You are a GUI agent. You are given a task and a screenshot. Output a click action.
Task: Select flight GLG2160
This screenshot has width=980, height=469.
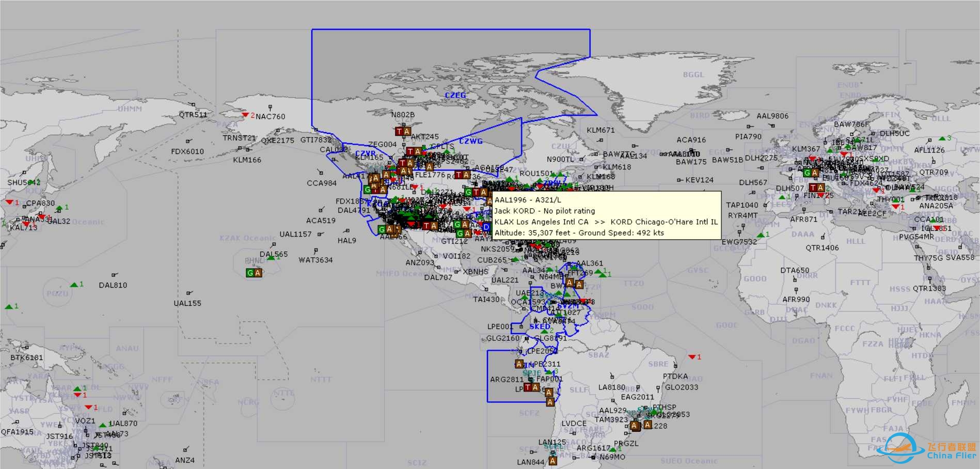(x=503, y=338)
